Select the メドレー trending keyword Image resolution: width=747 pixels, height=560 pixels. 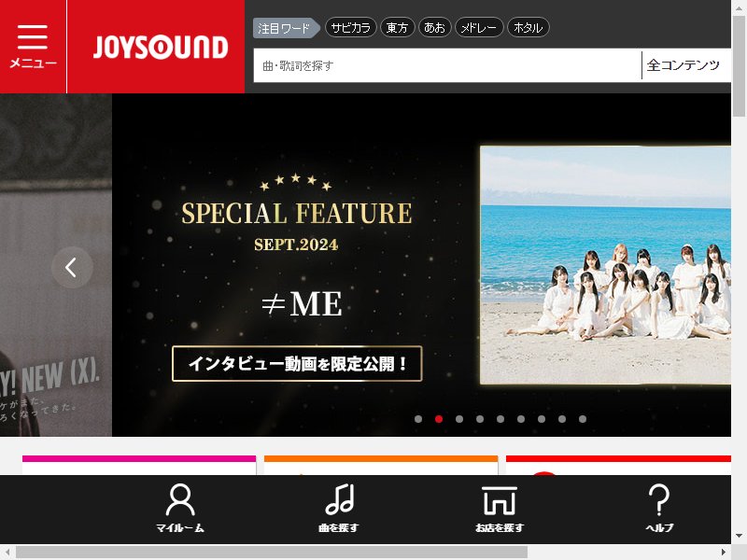pos(479,28)
